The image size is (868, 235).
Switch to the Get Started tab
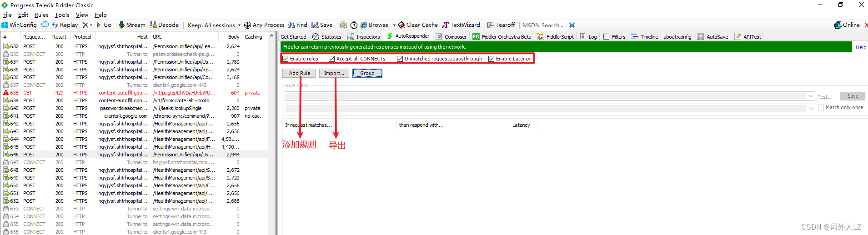(x=293, y=37)
